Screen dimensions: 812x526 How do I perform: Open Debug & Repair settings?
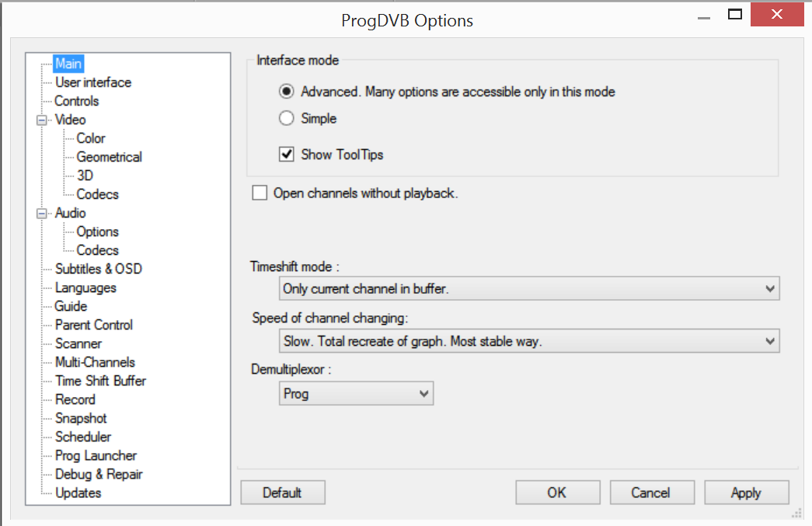(99, 474)
